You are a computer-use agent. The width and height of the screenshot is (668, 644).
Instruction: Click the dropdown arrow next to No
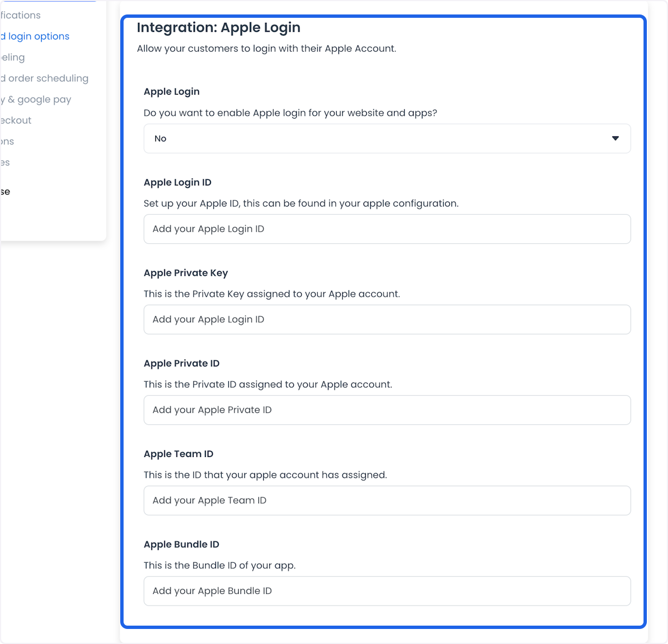pyautogui.click(x=615, y=139)
